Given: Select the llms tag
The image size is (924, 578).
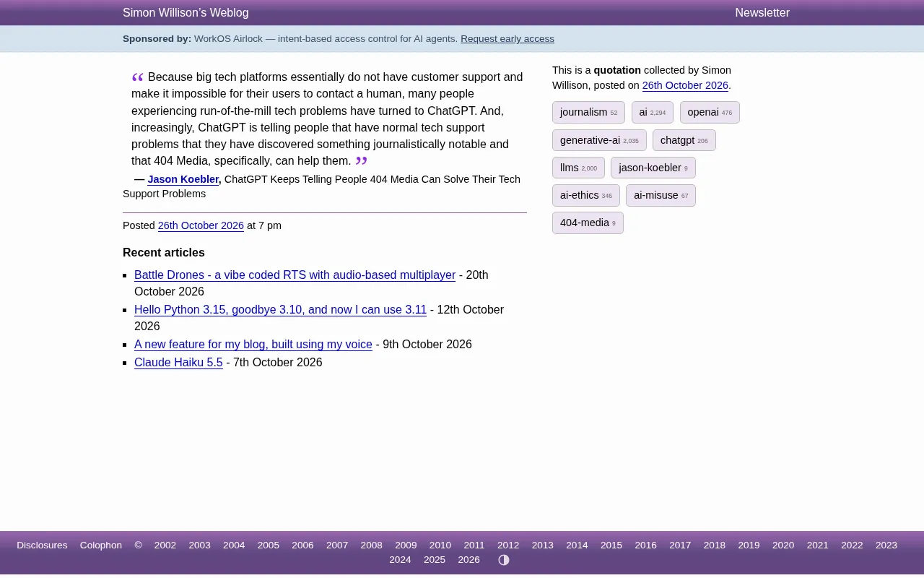Looking at the screenshot, I should pos(578,168).
